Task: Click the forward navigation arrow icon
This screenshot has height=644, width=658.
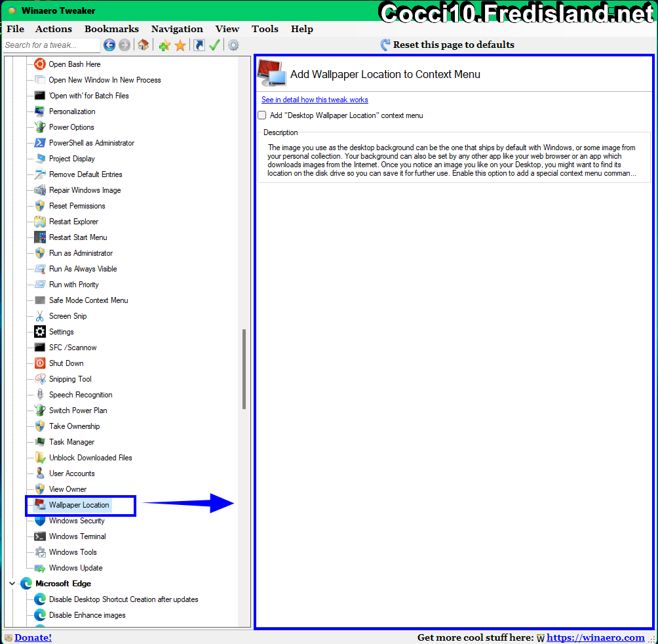Action: [x=125, y=45]
